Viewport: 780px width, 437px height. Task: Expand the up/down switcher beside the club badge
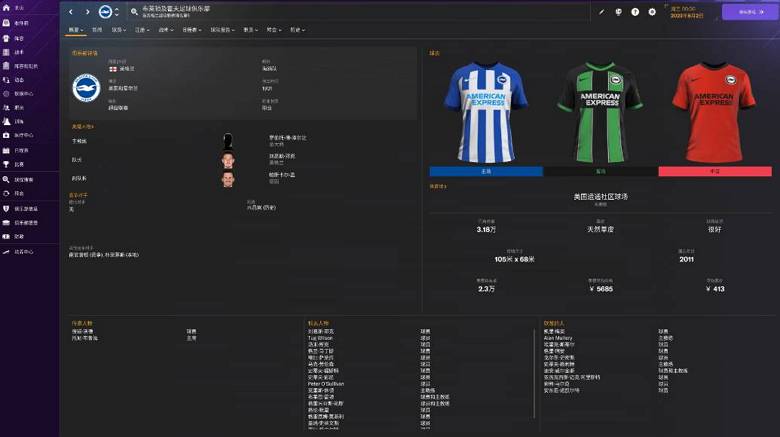click(x=117, y=11)
